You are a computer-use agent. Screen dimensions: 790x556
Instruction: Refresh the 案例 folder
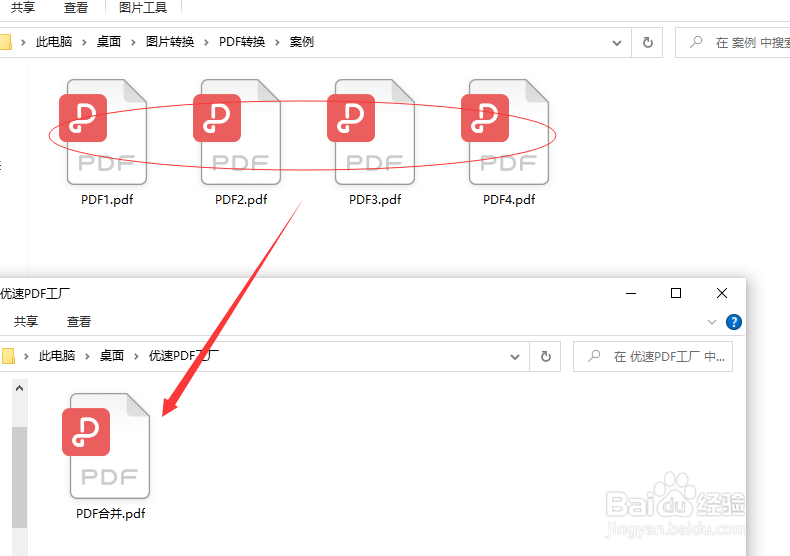[647, 43]
